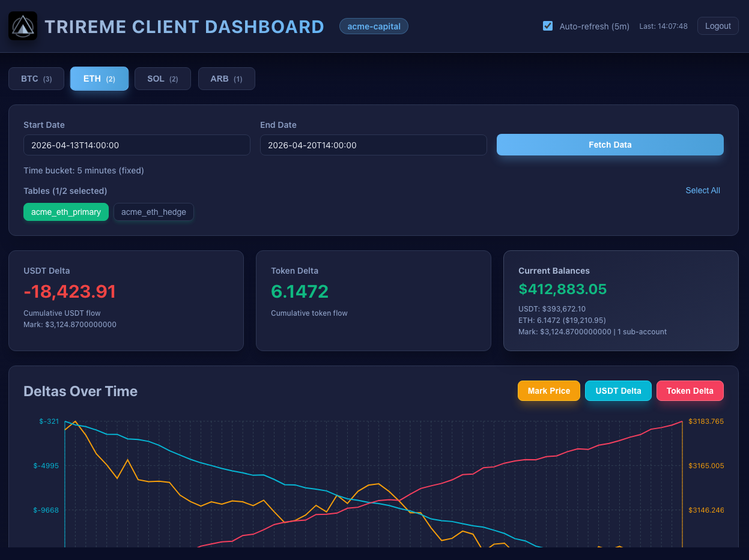
Task: Click the 'Cumulative USDT flow' caption
Action: click(62, 313)
